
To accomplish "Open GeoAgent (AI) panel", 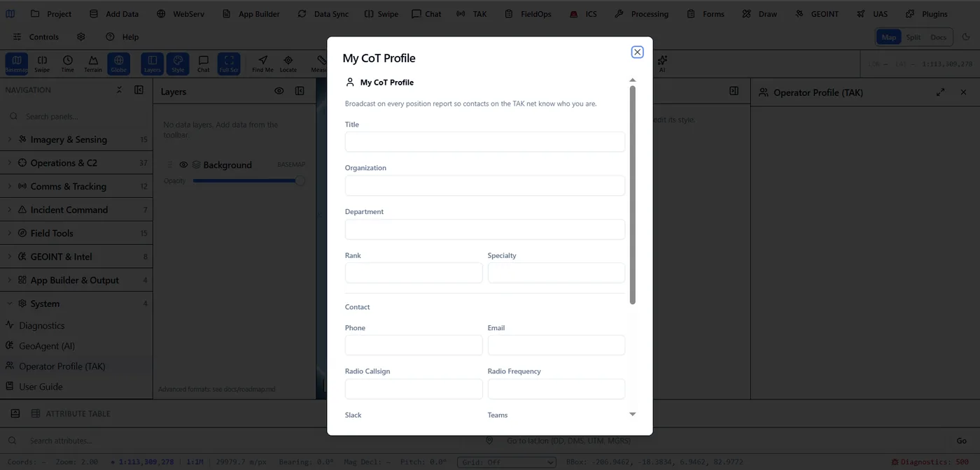I will point(76,346).
